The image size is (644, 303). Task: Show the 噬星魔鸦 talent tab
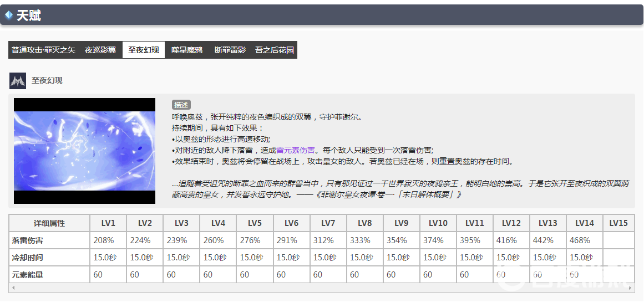[187, 50]
